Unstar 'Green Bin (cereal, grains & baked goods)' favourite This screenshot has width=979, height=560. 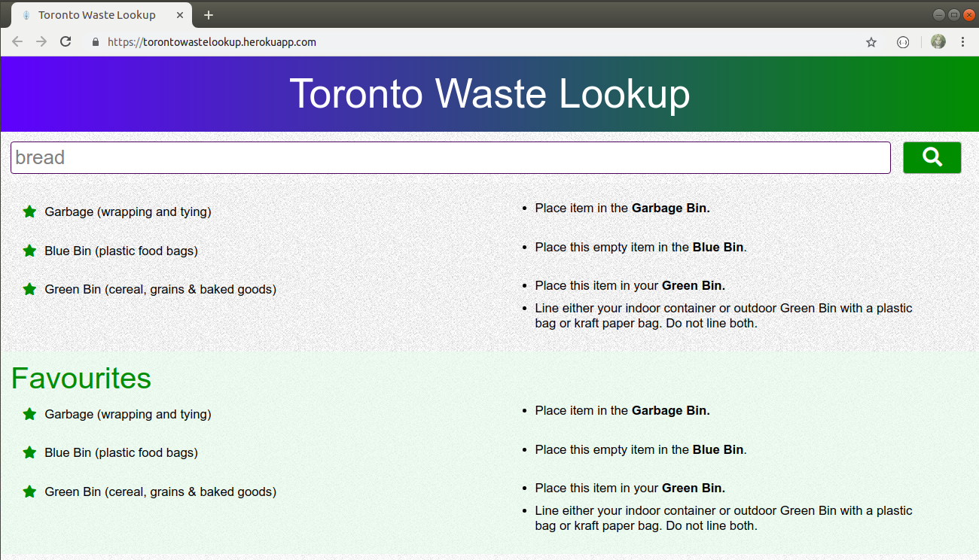[x=29, y=492]
